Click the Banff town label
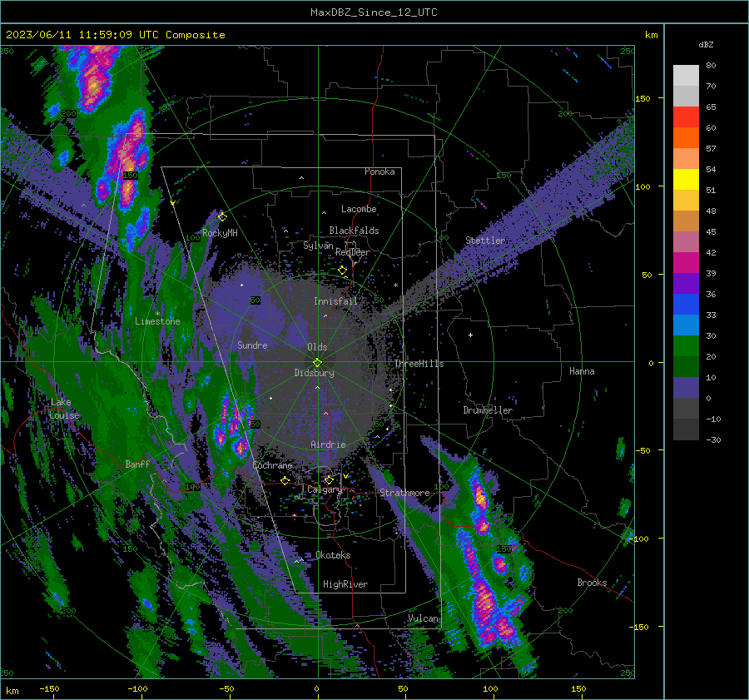 tap(137, 464)
